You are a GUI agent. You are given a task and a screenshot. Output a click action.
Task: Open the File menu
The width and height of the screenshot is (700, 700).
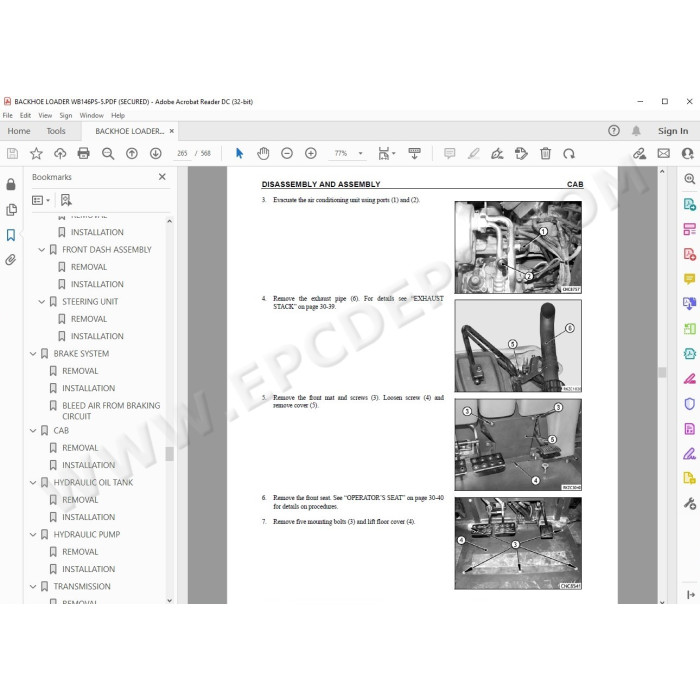pyautogui.click(x=8, y=115)
